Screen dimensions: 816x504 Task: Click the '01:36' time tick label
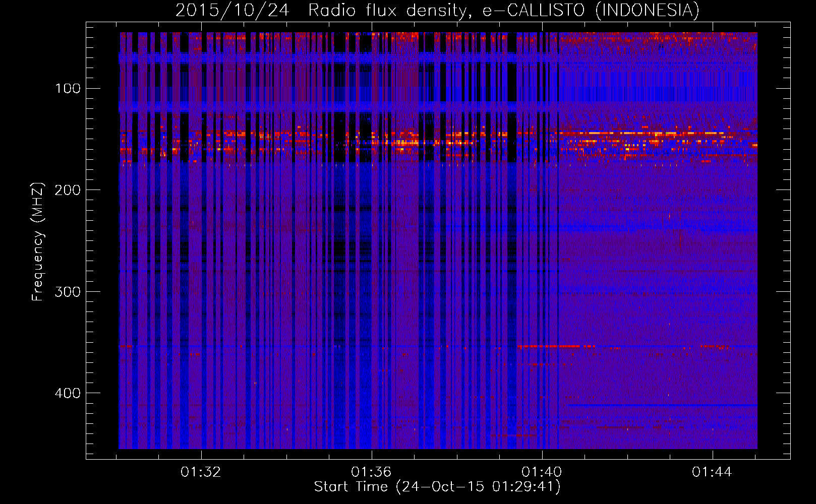[x=372, y=472]
